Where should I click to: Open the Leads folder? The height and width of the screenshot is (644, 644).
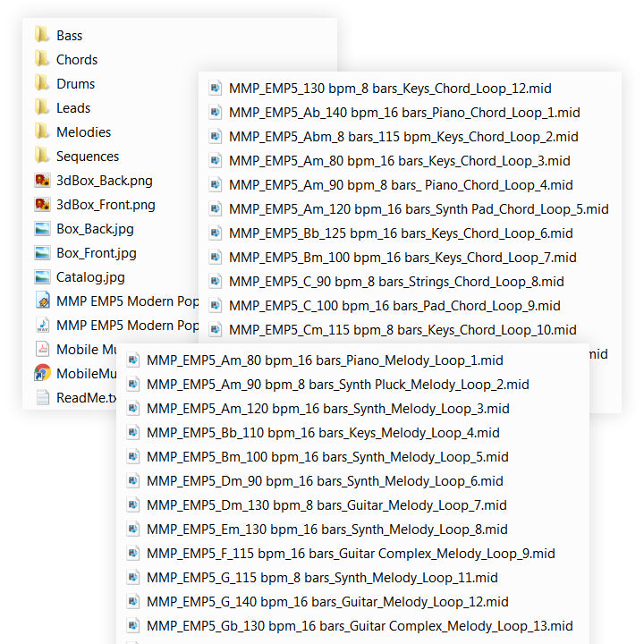click(72, 108)
